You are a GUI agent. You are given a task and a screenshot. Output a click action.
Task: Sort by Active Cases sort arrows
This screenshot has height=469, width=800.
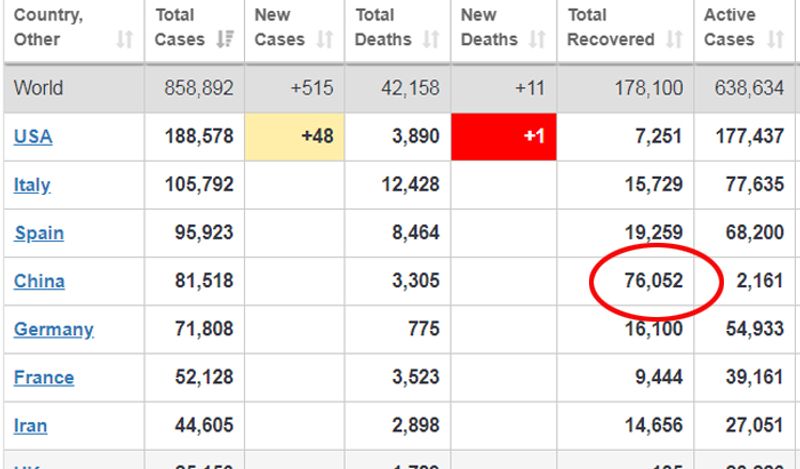(776, 39)
